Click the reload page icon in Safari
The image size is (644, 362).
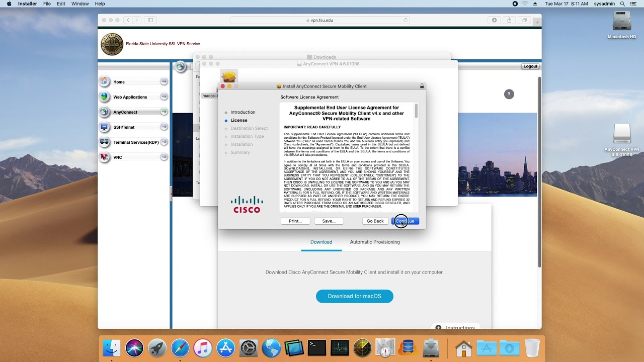coord(406,20)
